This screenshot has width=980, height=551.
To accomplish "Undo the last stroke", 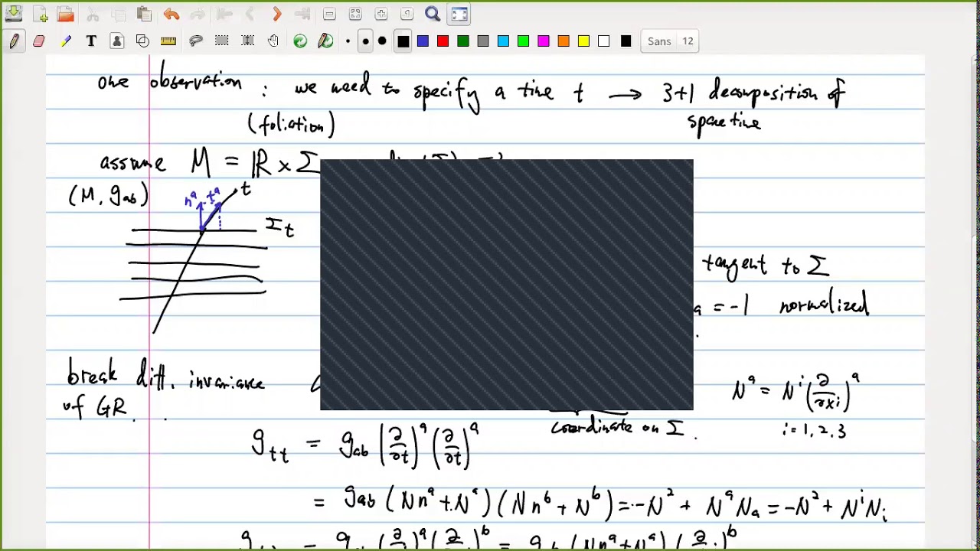I will (171, 14).
